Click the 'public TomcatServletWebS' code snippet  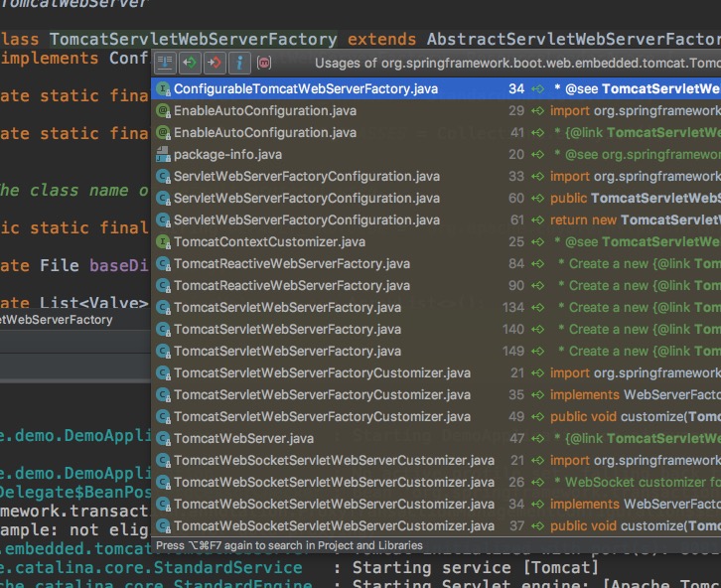click(636, 198)
